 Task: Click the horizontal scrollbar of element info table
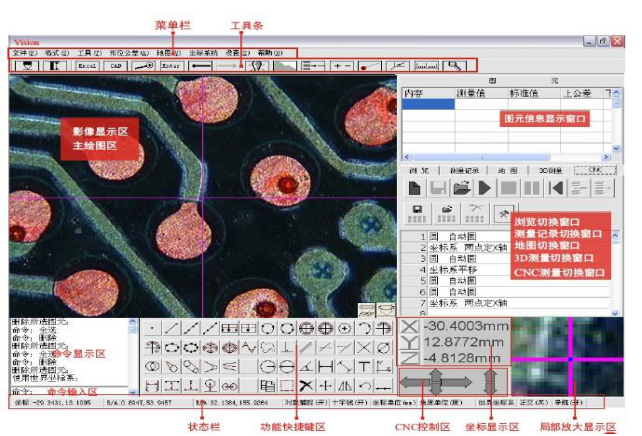[506, 157]
